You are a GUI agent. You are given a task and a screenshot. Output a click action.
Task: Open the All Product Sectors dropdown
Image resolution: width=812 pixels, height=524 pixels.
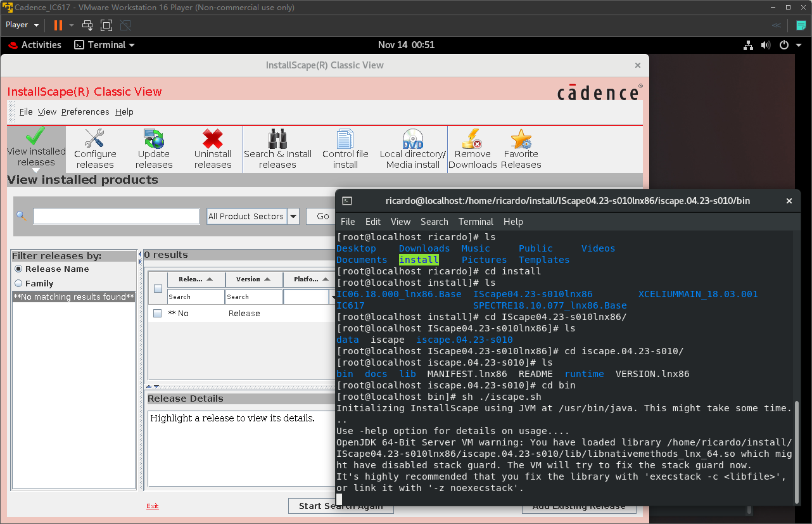pos(293,216)
